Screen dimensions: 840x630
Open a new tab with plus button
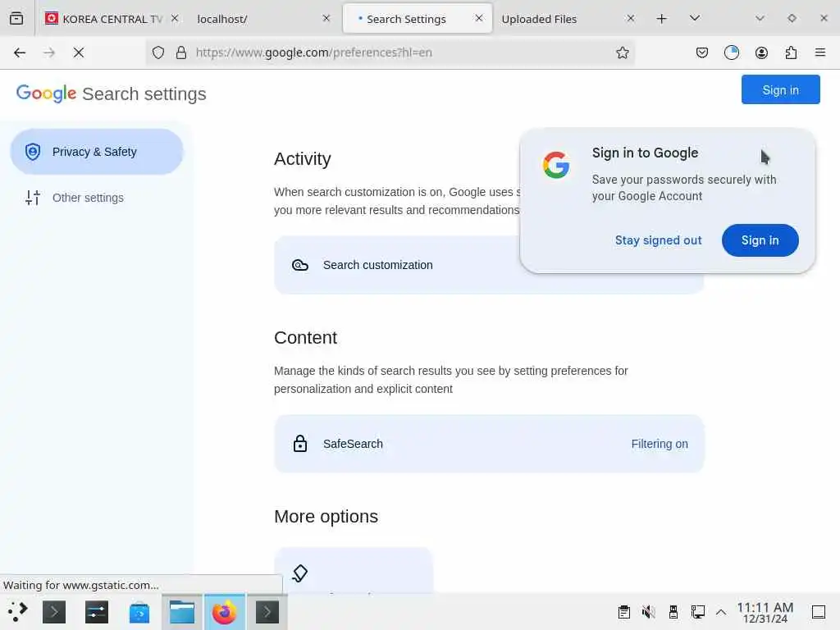click(x=662, y=19)
